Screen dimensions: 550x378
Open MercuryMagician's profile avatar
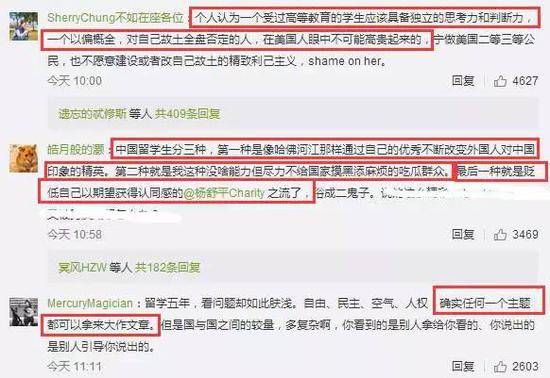click(x=24, y=312)
